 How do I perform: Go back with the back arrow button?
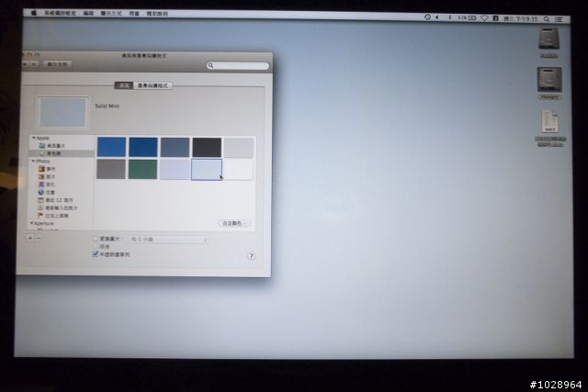26,64
